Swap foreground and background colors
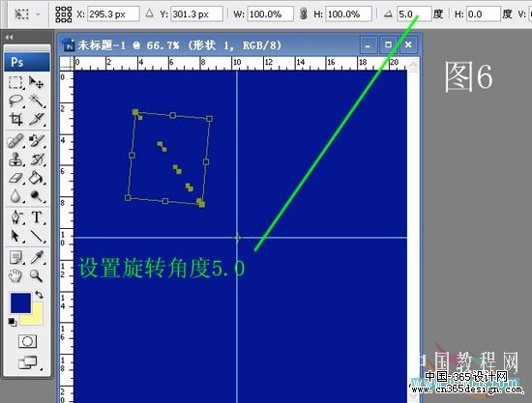The image size is (532, 403). [40, 295]
